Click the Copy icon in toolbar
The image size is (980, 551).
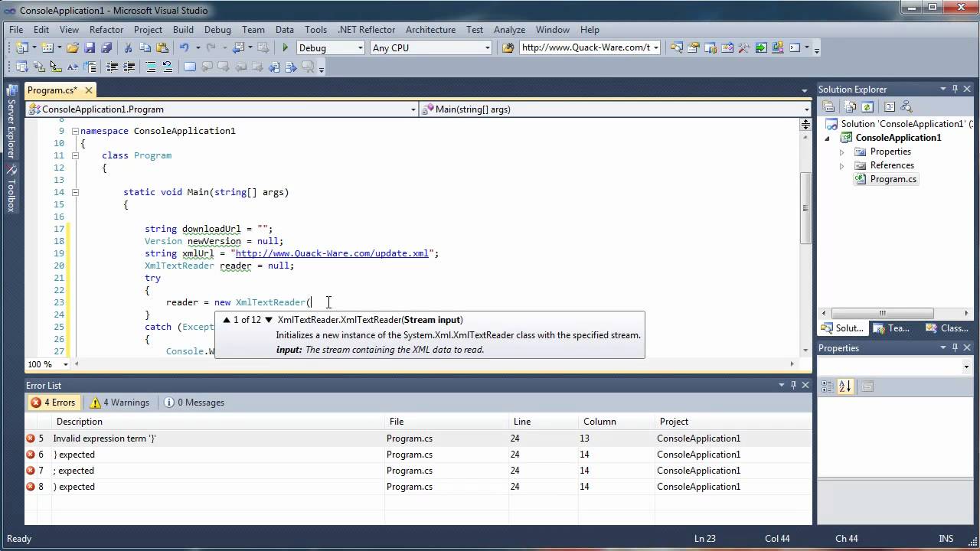point(145,47)
